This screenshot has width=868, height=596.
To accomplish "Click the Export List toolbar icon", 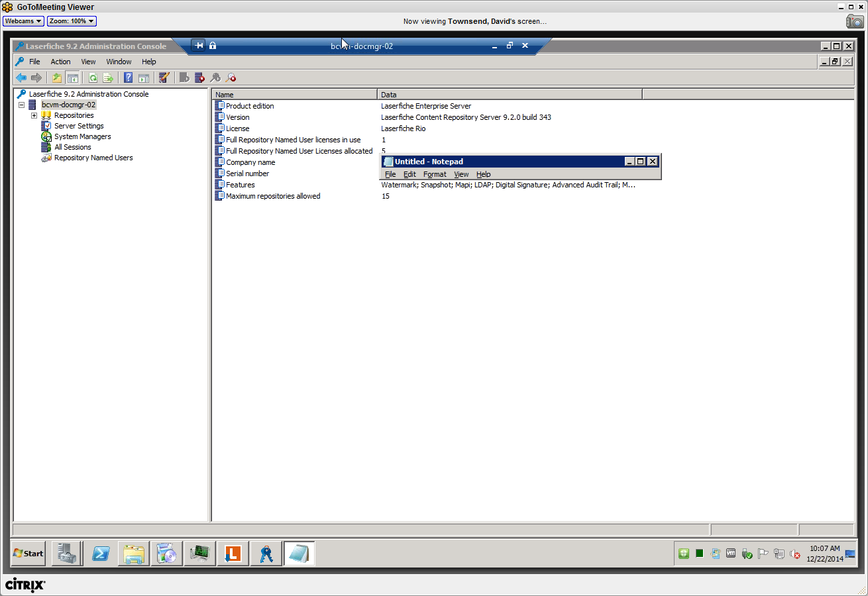I will [x=108, y=77].
